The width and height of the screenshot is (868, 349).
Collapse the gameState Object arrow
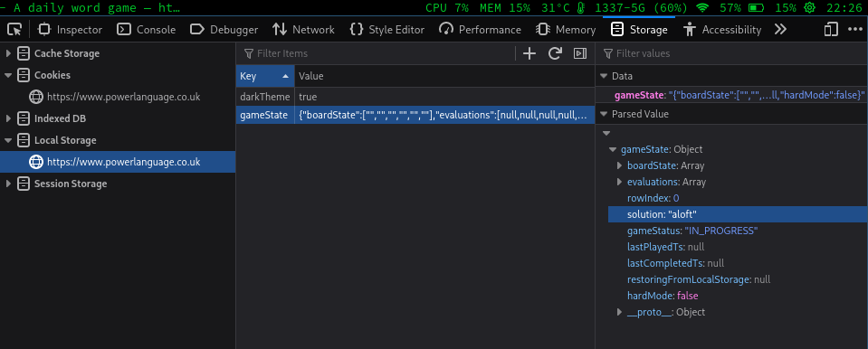click(612, 149)
